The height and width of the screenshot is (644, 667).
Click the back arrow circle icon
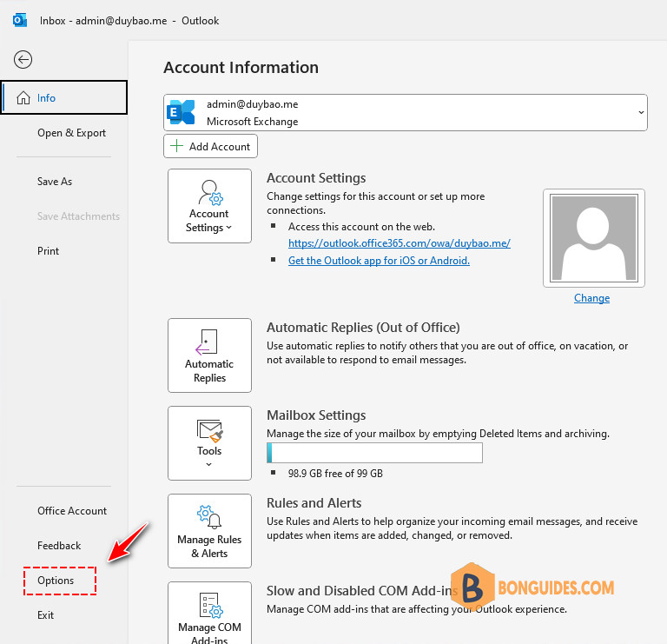click(x=23, y=60)
